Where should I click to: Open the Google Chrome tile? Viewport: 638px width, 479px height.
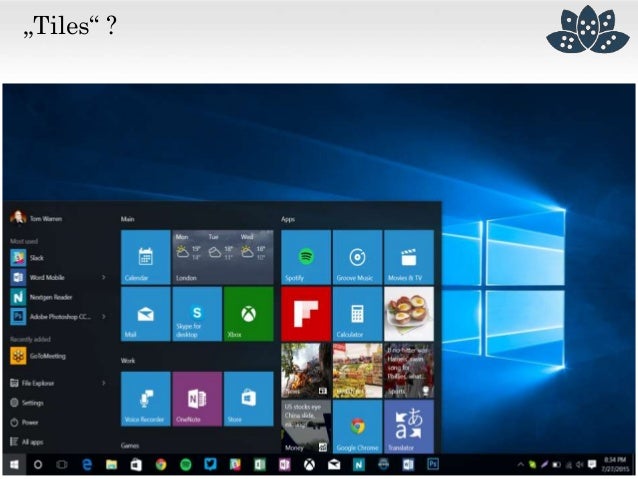click(357, 427)
